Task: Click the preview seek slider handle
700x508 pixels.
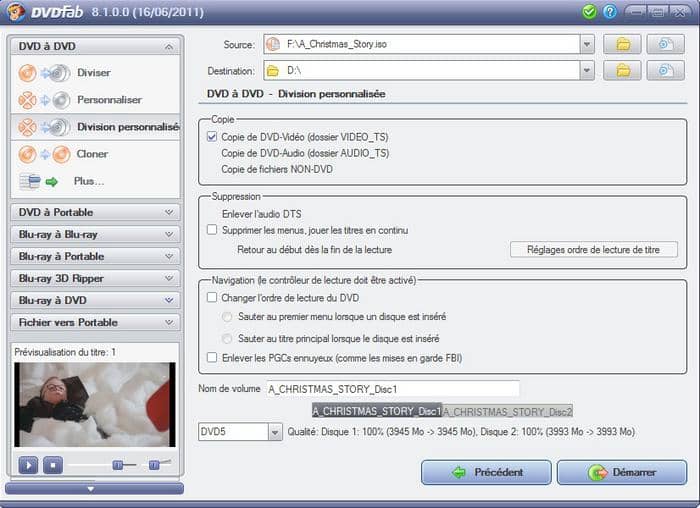Action: [117, 466]
